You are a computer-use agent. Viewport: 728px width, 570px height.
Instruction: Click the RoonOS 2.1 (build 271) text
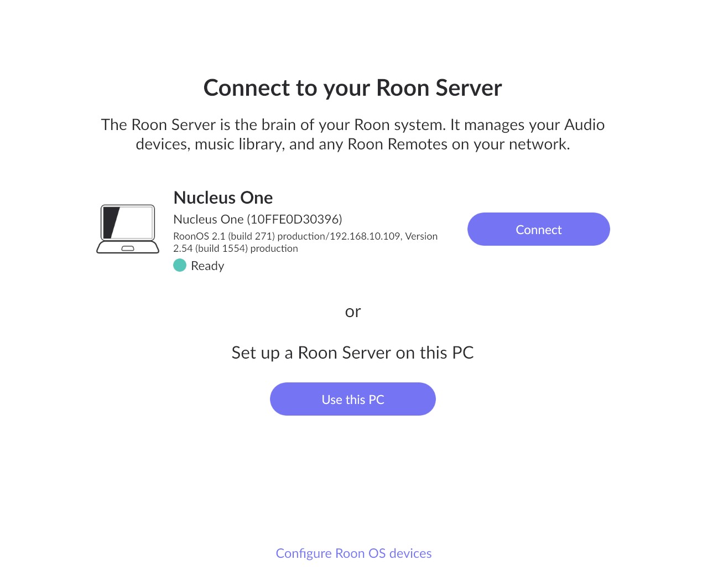[224, 236]
